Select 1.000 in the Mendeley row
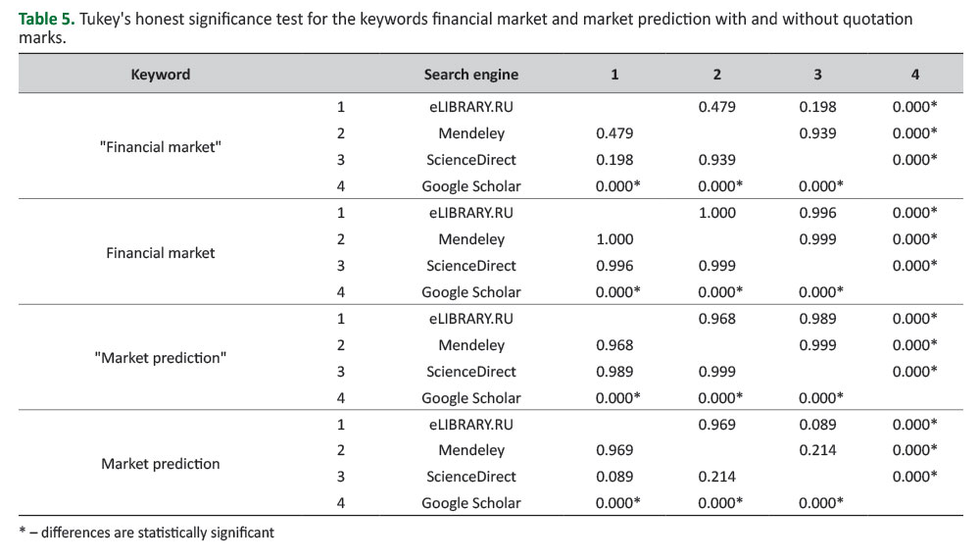 click(614, 239)
